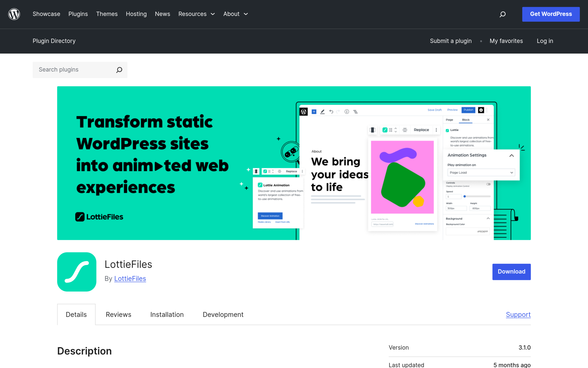Open the Themes menu item

[x=107, y=14]
